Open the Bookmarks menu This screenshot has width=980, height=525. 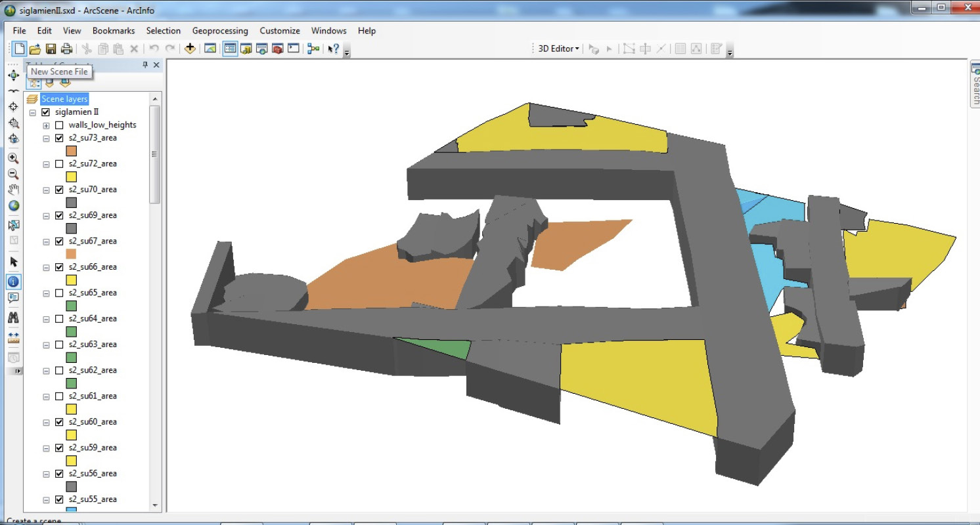click(x=114, y=31)
